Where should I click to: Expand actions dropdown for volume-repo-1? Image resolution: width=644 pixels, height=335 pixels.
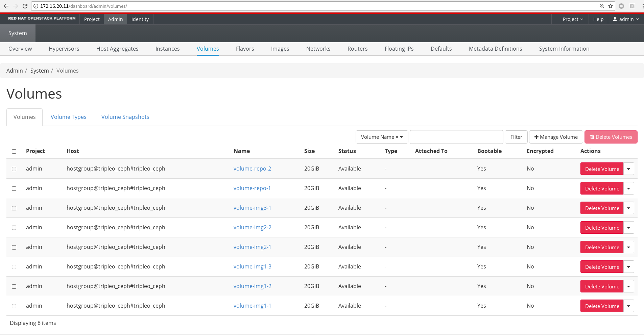pos(628,188)
